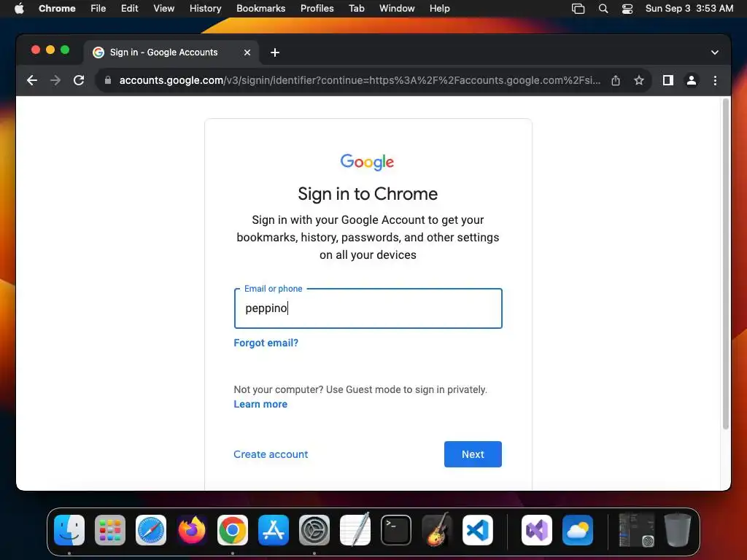Open the Chrome profile avatar icon

coord(692,80)
